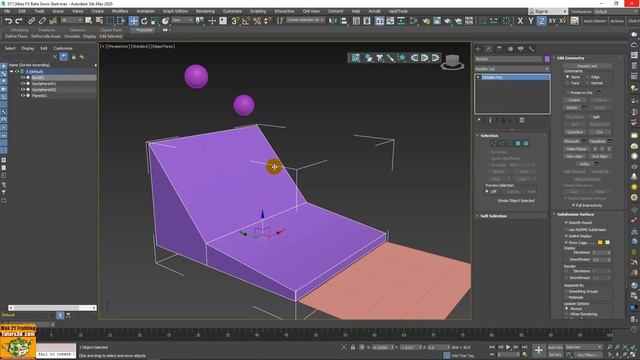Click the Undo arrow in the main toolbar
This screenshot has height=360, width=640.
[x=8, y=21]
